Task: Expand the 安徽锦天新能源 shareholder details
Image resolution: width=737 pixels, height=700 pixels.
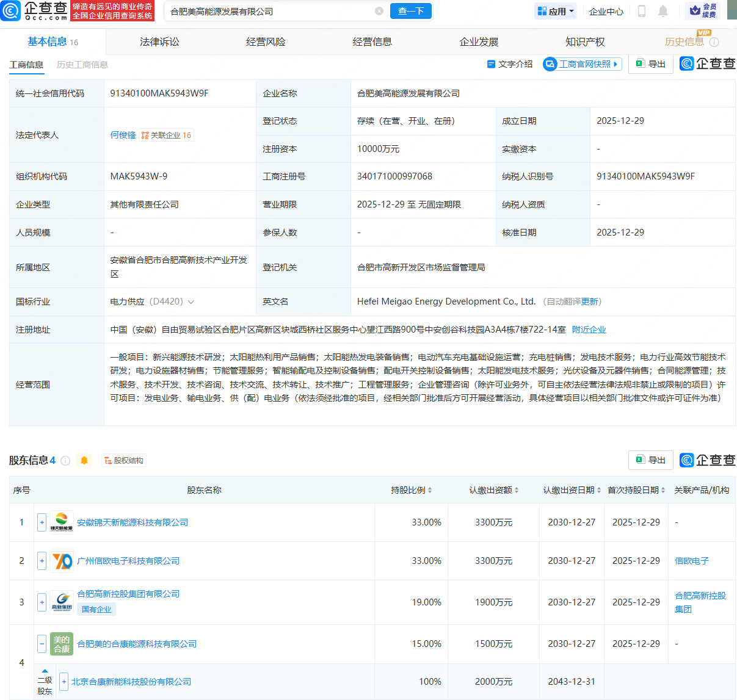Action: [41, 522]
